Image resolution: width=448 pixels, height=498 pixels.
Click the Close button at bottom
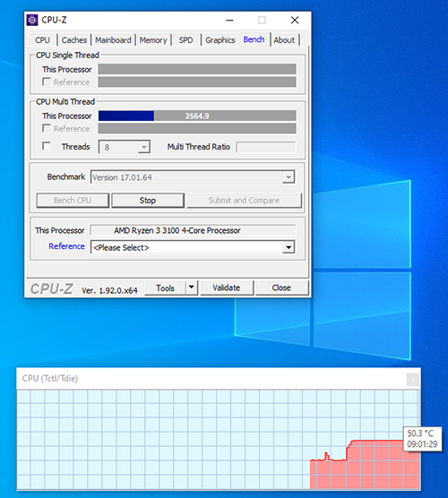coord(281,288)
